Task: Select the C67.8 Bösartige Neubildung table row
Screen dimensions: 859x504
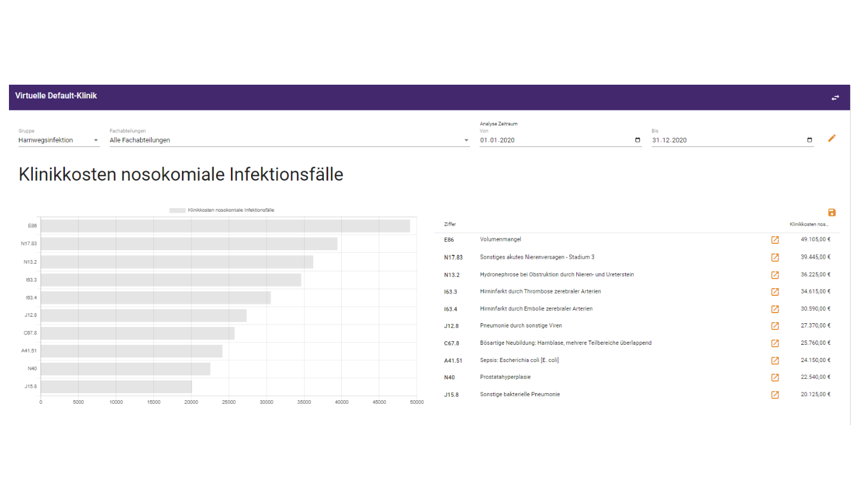Action: [x=637, y=343]
